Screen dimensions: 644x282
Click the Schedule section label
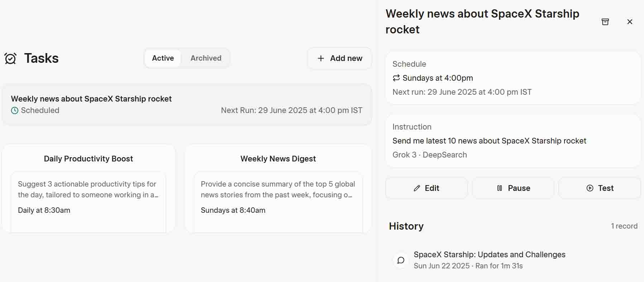(409, 64)
